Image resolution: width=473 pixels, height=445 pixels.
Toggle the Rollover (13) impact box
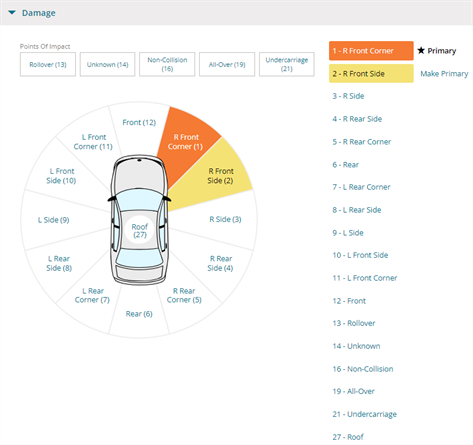click(x=48, y=64)
